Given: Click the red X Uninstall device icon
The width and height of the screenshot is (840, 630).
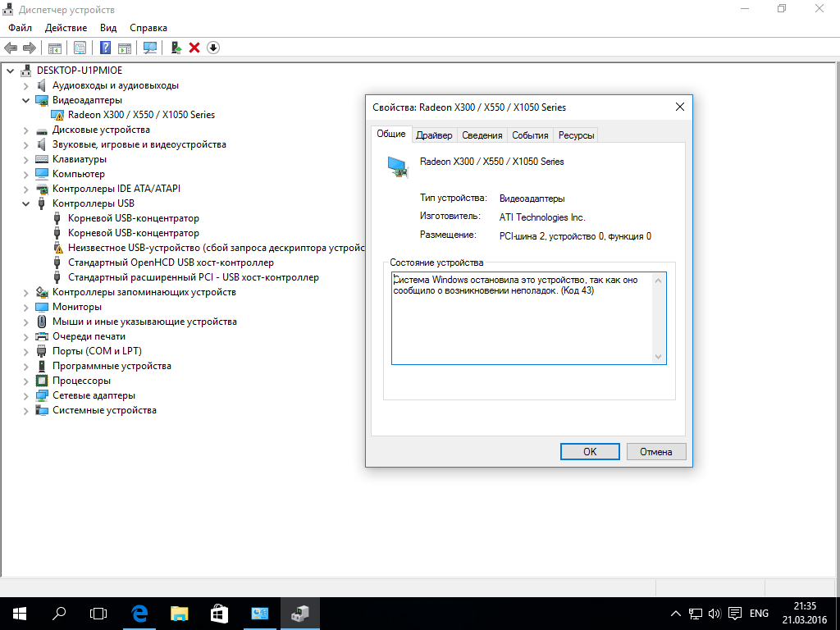Looking at the screenshot, I should coord(194,48).
